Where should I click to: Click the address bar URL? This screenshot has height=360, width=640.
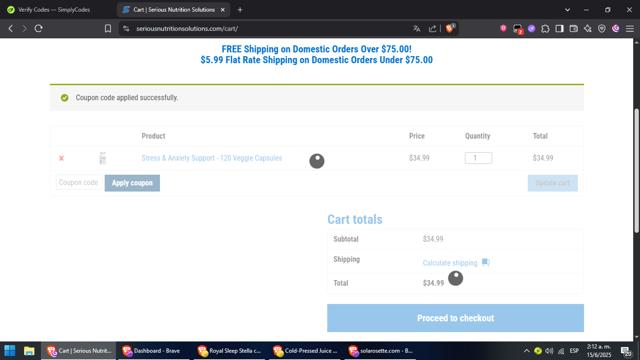point(187,29)
